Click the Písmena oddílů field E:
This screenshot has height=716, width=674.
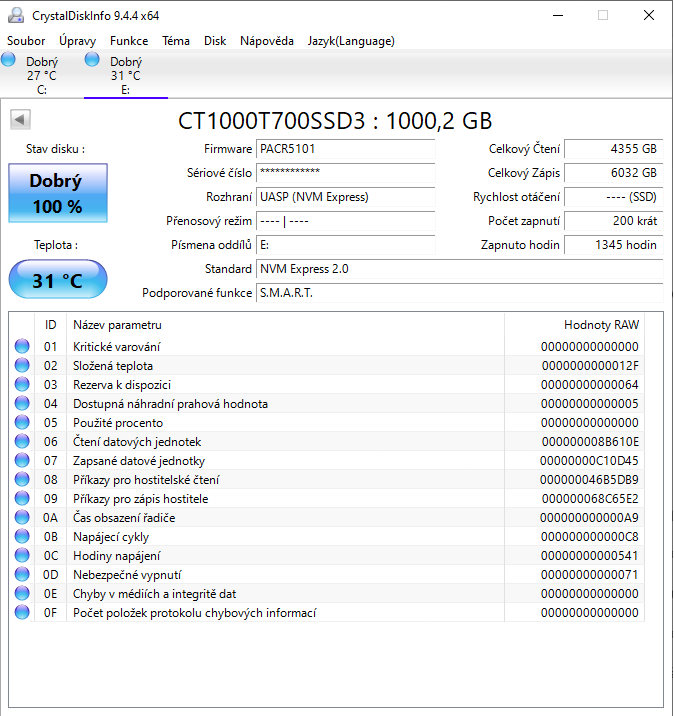click(346, 245)
